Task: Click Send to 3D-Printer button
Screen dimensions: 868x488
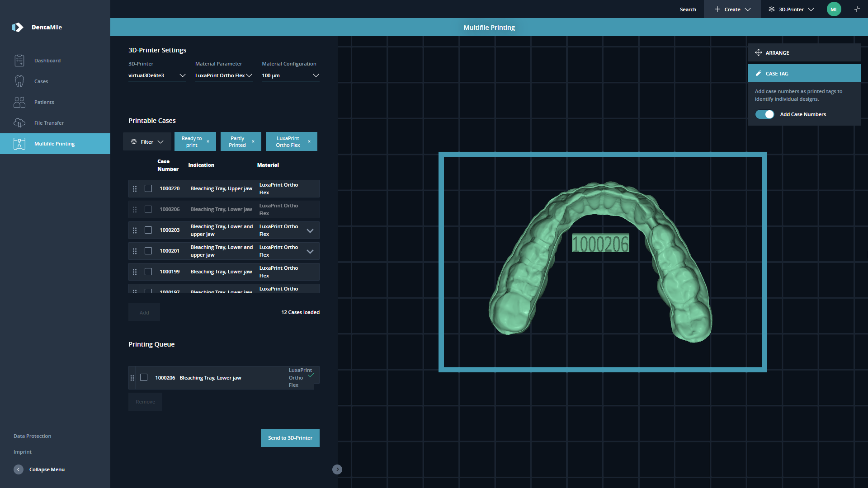Action: coord(290,438)
